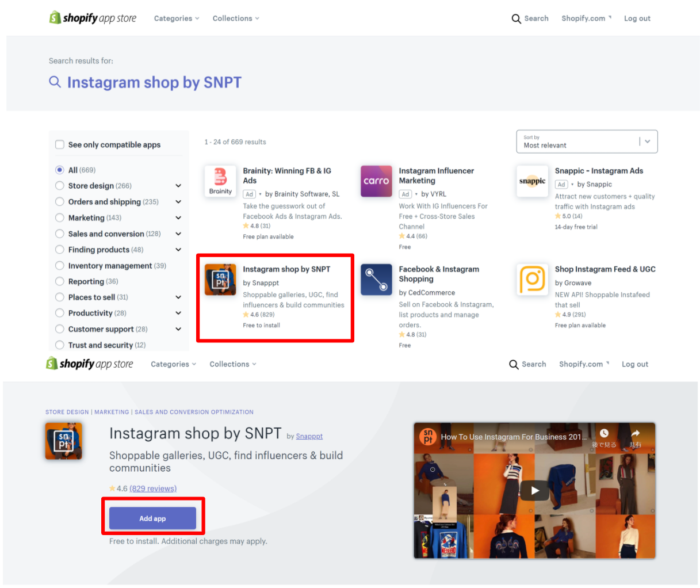Select Sales and conversion radio filter
The height and width of the screenshot is (588, 700).
point(59,234)
